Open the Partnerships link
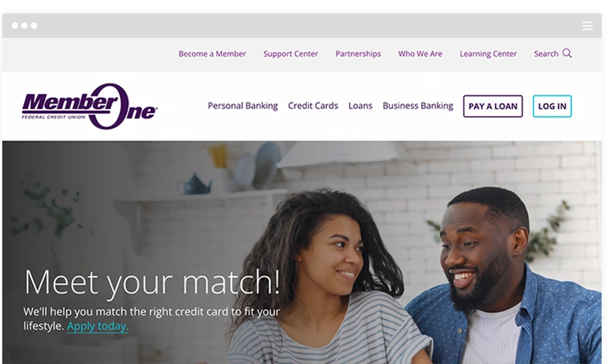 coord(358,54)
